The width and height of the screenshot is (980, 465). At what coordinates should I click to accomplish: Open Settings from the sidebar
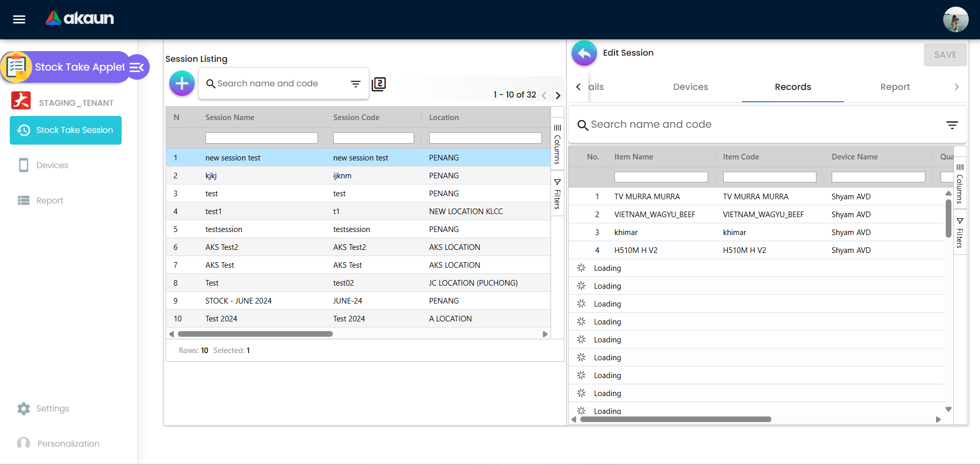pyautogui.click(x=52, y=408)
